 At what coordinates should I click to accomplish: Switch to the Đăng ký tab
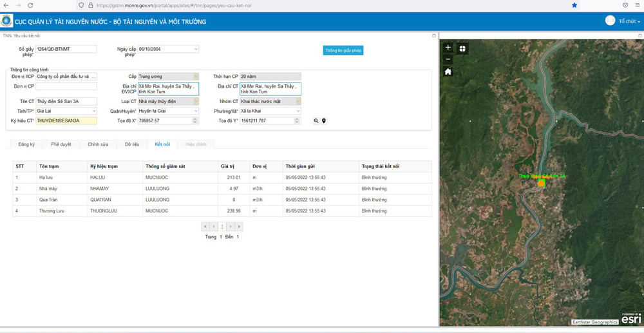pos(26,144)
